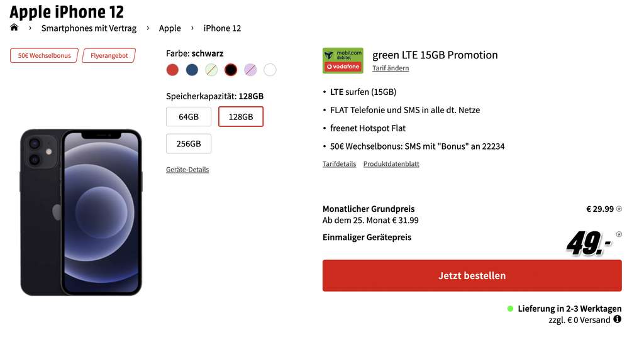Expand Geräte-Details link

pyautogui.click(x=187, y=170)
